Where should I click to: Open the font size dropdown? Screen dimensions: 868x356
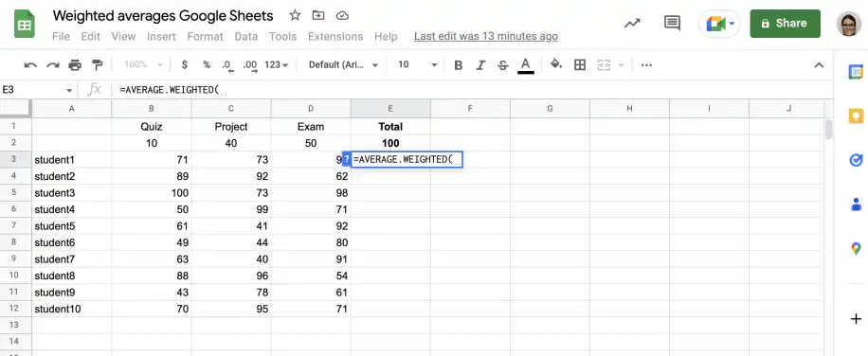click(x=417, y=64)
